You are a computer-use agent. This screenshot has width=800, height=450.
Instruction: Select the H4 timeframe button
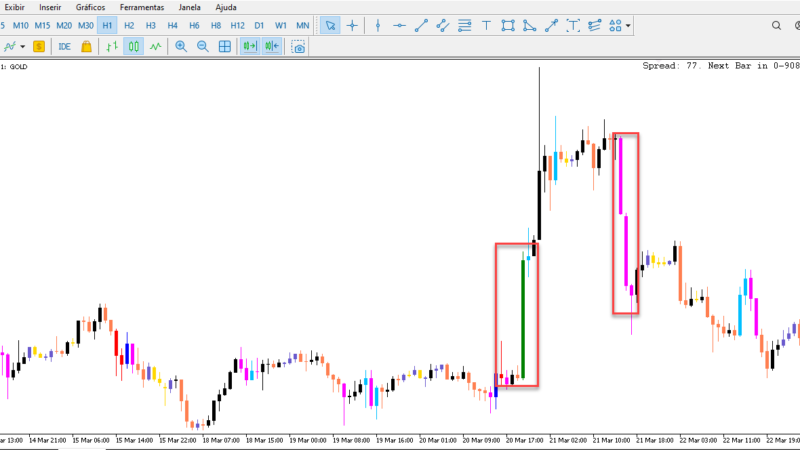tap(172, 26)
